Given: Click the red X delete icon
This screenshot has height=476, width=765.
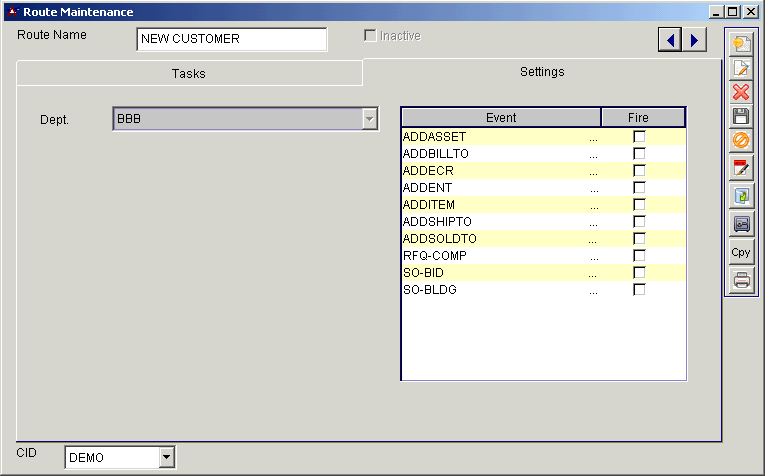Looking at the screenshot, I should [741, 92].
